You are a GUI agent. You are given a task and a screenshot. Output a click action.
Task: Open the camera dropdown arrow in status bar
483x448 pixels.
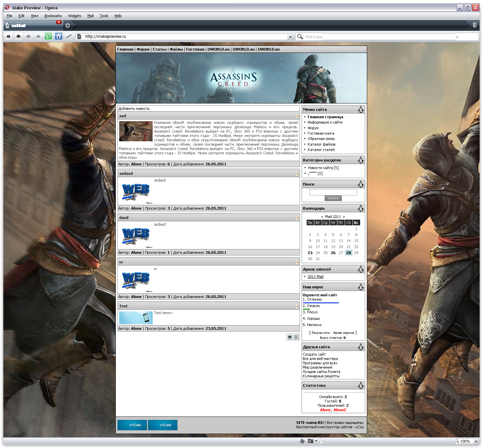[x=316, y=441]
